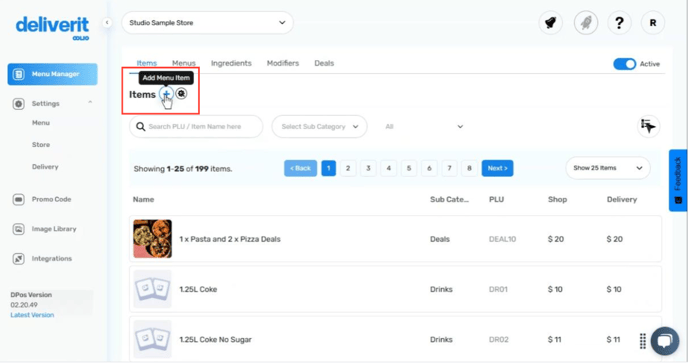The height and width of the screenshot is (363, 688).
Task: Open the user profile R avatar
Action: coord(653,22)
